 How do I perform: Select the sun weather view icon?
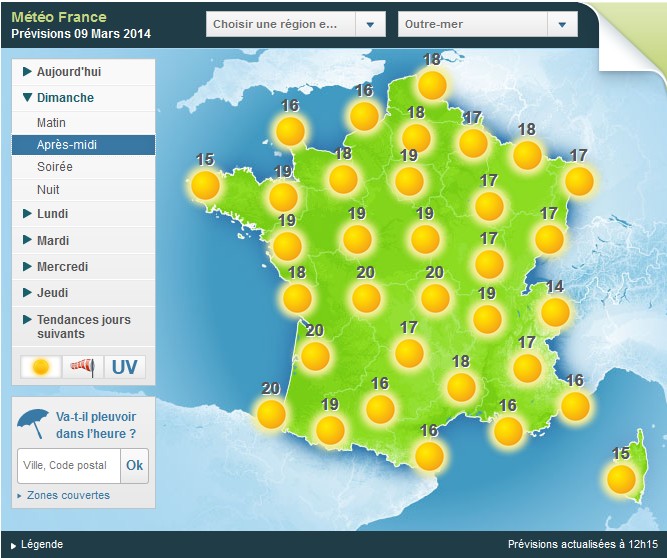point(41,368)
